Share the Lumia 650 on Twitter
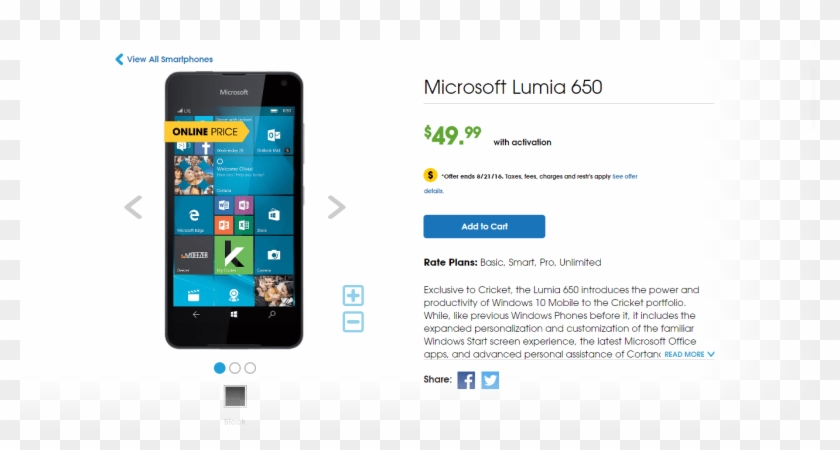The image size is (840, 450). coord(490,380)
